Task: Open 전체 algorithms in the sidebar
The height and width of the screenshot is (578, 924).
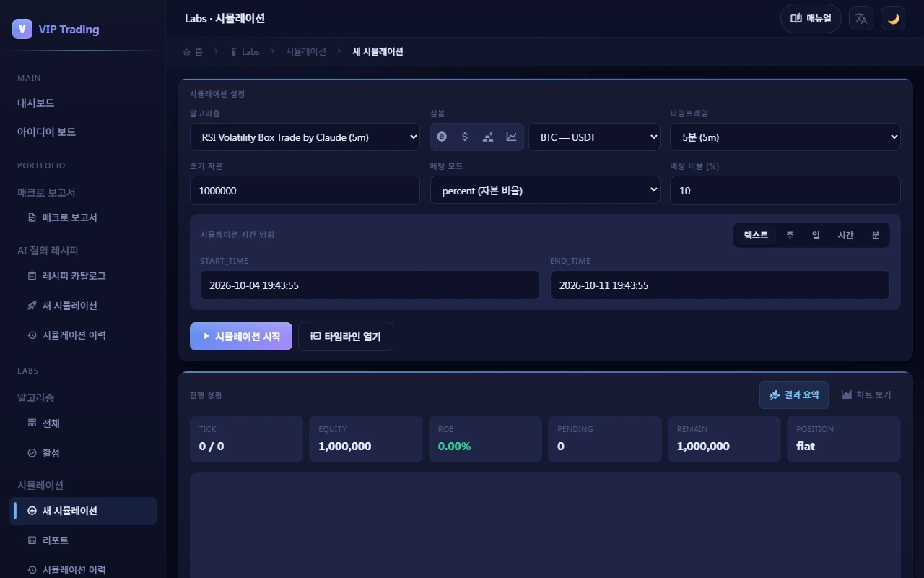Action: coord(82,423)
